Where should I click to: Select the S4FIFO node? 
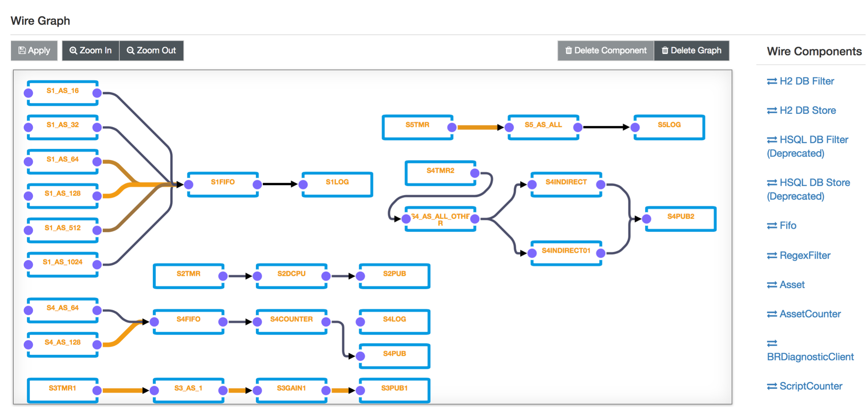click(189, 322)
